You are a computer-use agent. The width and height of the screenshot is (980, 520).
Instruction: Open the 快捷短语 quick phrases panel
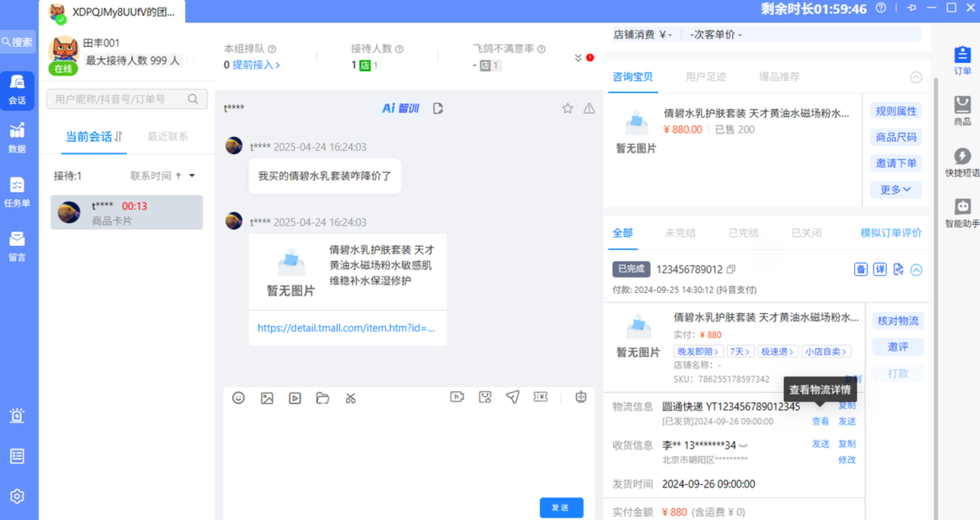point(962,162)
